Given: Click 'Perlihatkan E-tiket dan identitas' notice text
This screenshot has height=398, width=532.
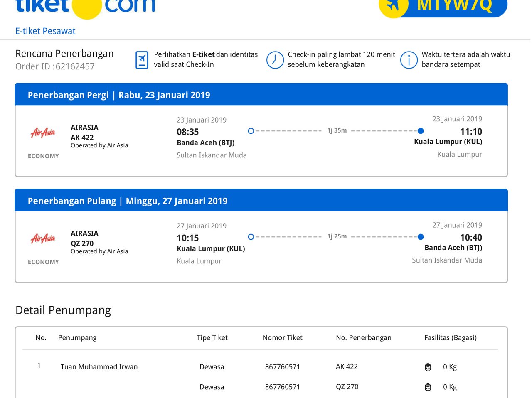Looking at the screenshot, I should point(206,54).
